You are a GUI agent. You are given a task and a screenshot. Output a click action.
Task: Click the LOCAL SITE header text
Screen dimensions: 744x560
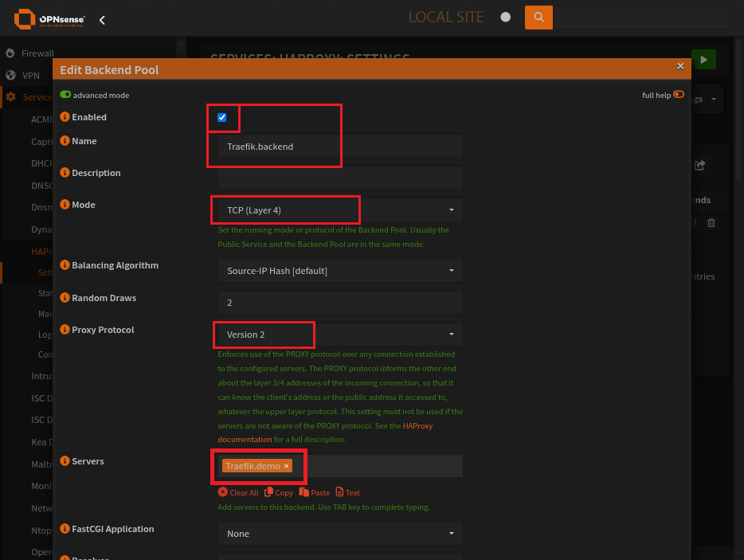pos(446,17)
